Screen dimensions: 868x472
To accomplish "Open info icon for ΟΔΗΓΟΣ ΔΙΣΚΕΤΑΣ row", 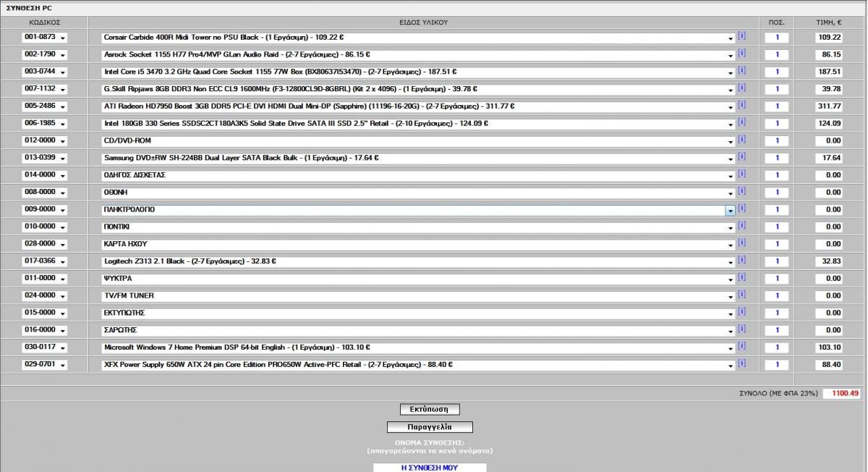I will point(742,174).
